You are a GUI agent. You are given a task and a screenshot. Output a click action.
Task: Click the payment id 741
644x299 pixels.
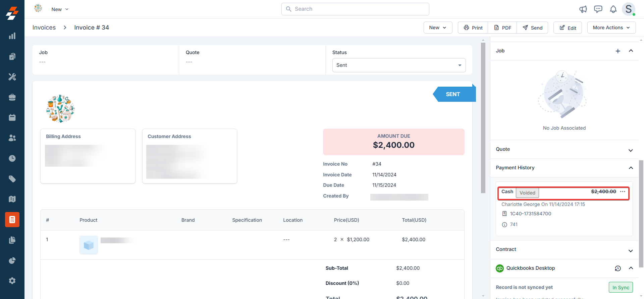pyautogui.click(x=514, y=224)
